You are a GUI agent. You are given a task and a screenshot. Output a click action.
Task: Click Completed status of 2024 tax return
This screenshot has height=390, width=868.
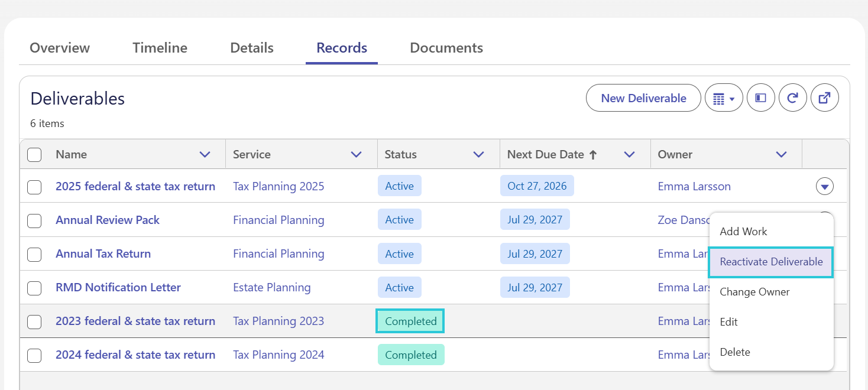tap(411, 355)
